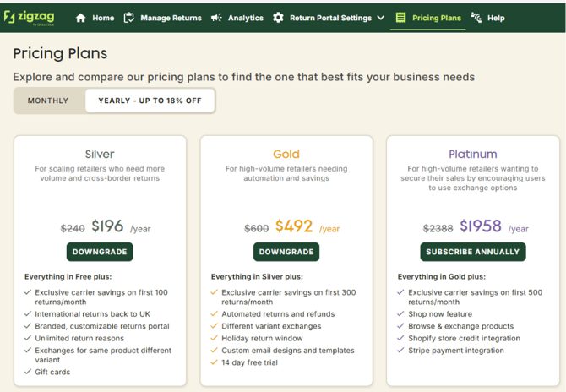Switch billing to Monthly
The height and width of the screenshot is (392, 566).
tap(48, 101)
